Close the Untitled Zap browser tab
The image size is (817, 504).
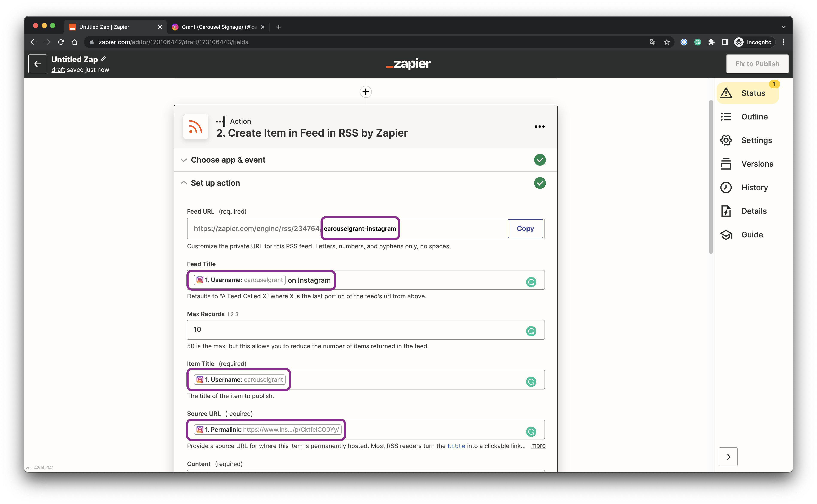point(160,27)
